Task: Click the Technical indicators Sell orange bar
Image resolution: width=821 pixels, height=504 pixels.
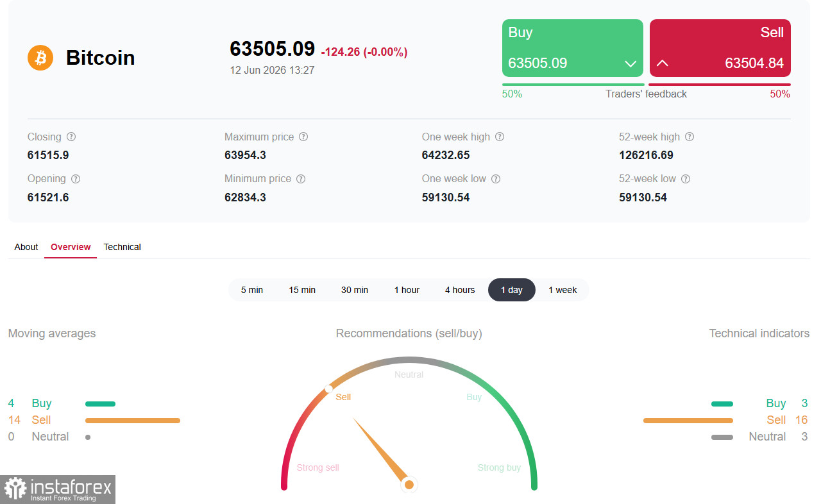Action: click(688, 421)
